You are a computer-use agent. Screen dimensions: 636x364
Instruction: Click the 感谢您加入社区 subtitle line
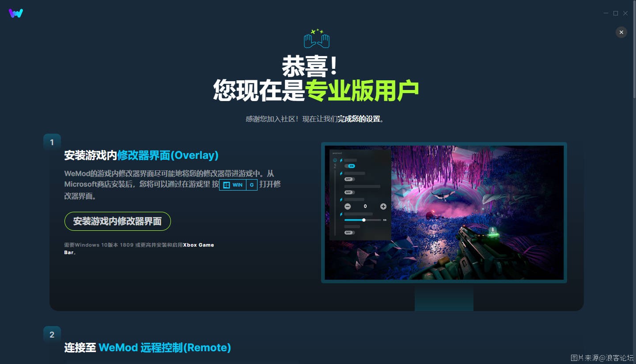[315, 119]
